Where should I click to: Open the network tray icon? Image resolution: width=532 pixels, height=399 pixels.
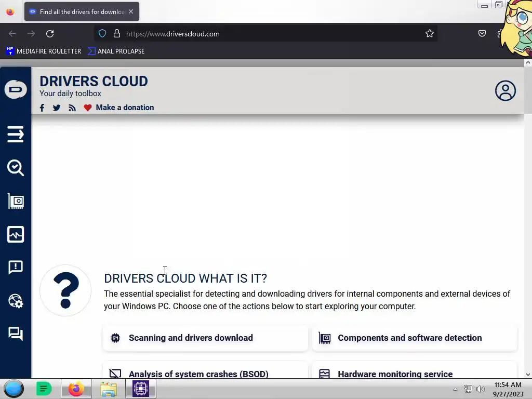(468, 389)
